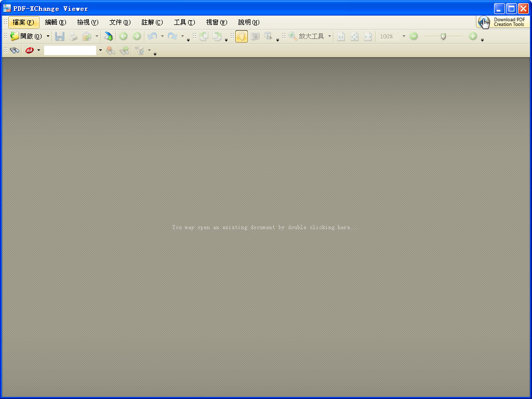Click the 開啟(O) open file button
This screenshot has height=399, width=532.
tap(26, 36)
